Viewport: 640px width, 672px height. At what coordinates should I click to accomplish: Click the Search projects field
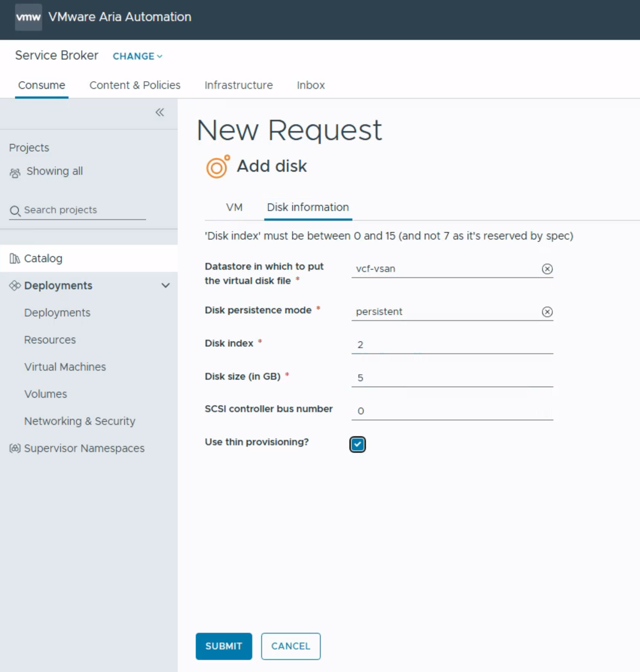[x=78, y=210]
